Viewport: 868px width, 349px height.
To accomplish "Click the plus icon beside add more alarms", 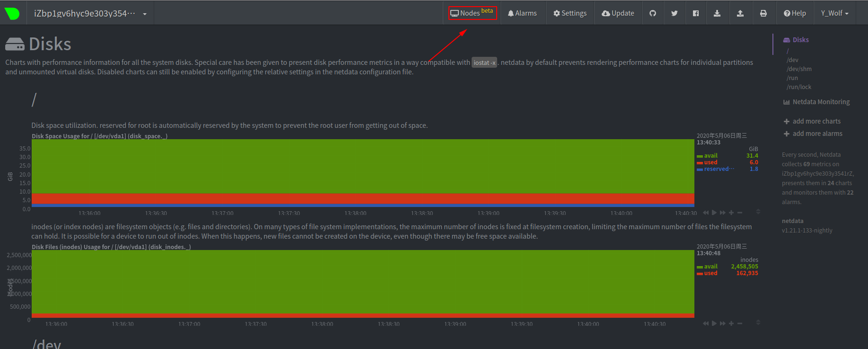I will [x=787, y=134].
